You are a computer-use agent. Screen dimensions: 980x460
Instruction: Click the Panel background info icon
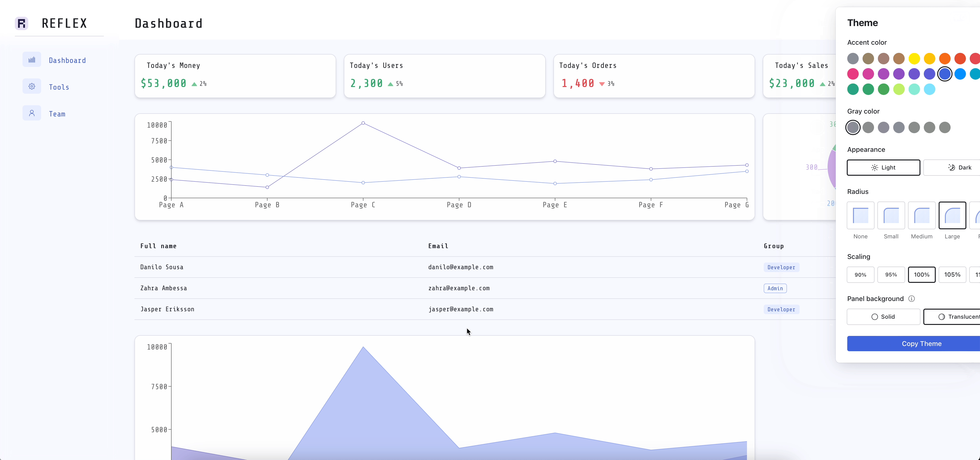[x=911, y=299]
